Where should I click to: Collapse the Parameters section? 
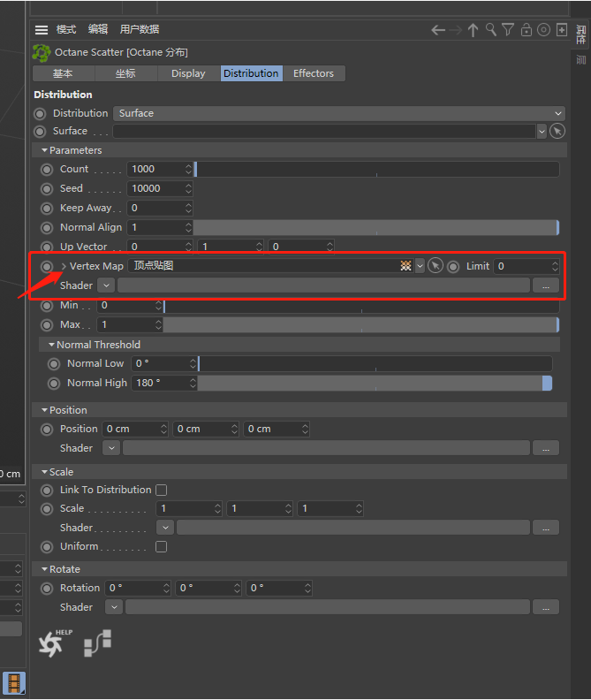tap(45, 150)
